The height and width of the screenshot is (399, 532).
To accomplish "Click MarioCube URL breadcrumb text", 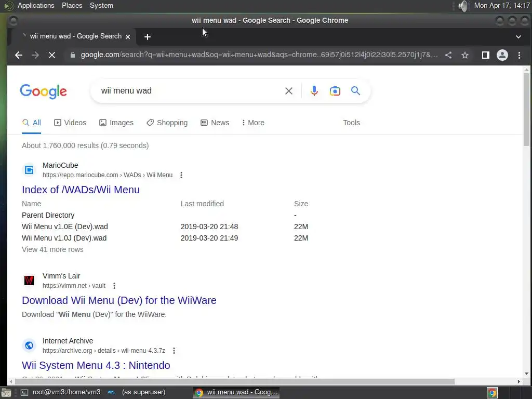I will 108,175.
